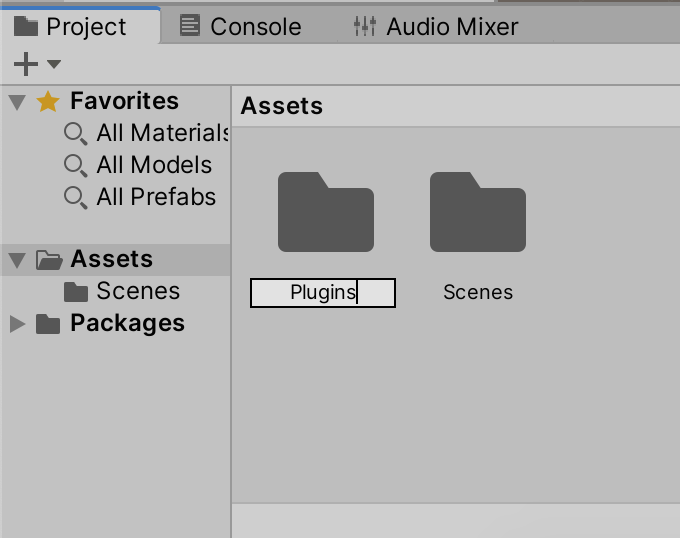Expand the Packages folder
This screenshot has width=680, height=538.
tap(17, 324)
